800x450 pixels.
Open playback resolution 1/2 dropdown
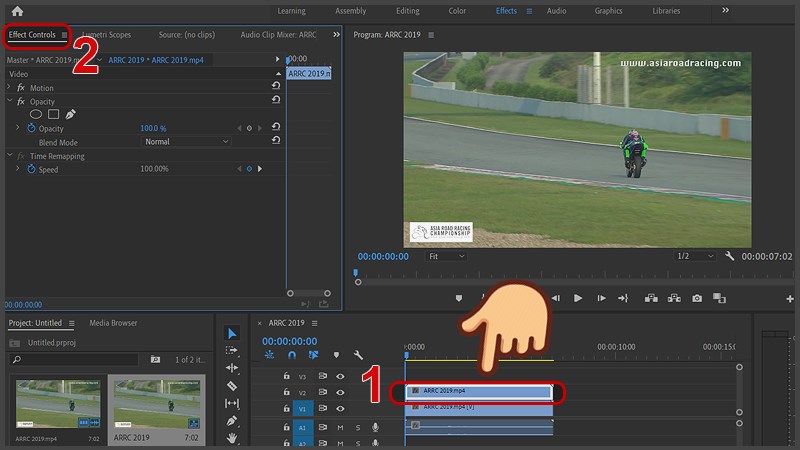tap(695, 256)
